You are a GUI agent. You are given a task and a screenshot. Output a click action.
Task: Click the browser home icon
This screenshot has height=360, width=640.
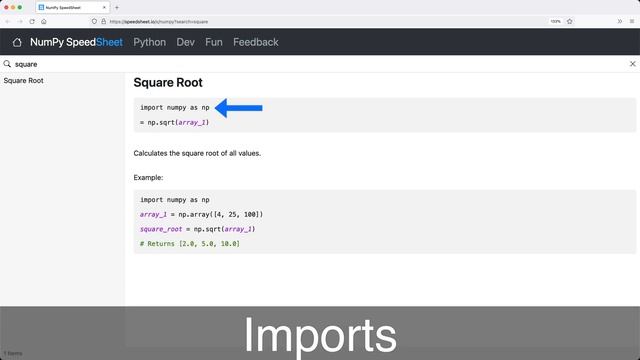(x=44, y=21)
